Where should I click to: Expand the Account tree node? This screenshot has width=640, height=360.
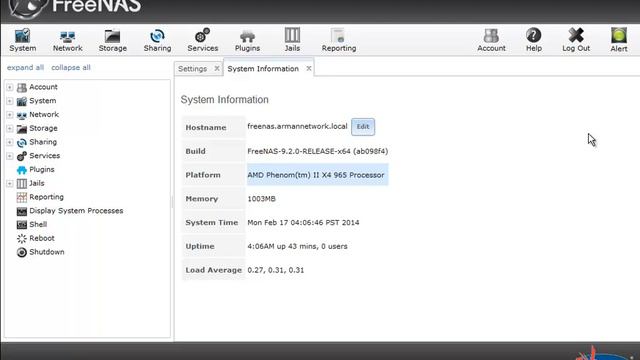[9, 87]
